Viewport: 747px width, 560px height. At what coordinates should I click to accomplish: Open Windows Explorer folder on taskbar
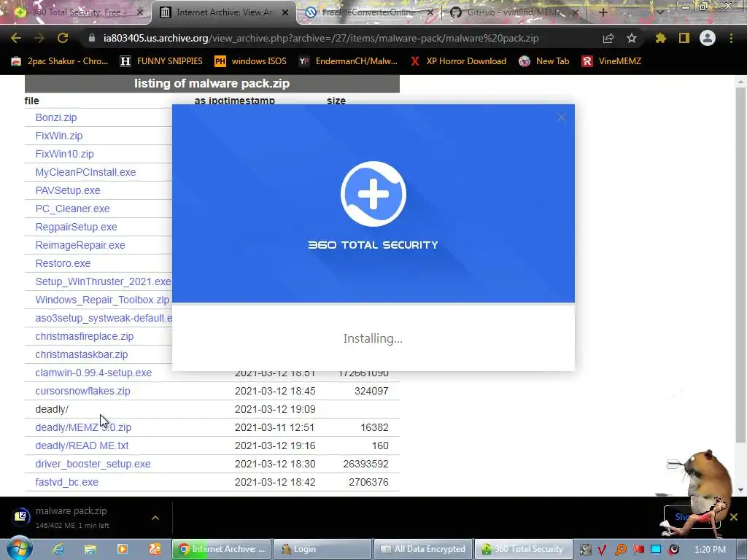90,549
